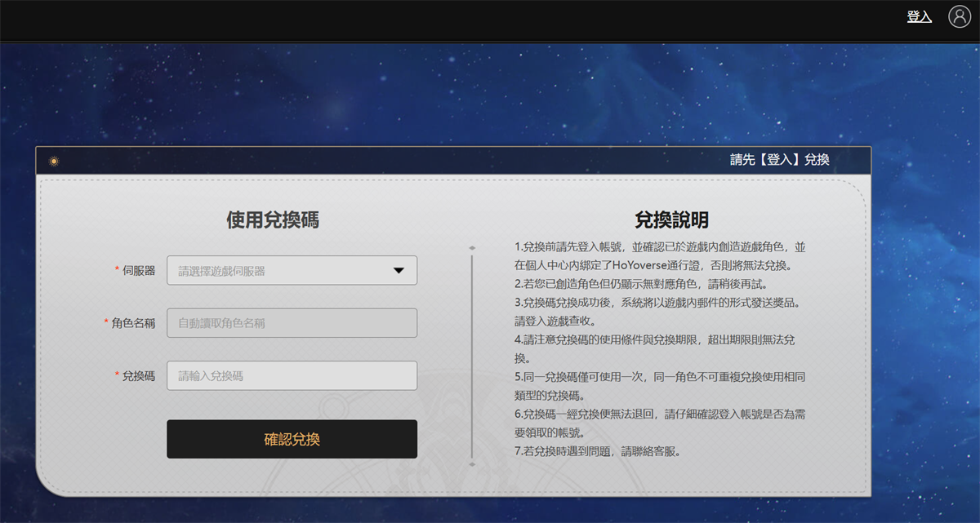The width and height of the screenshot is (980, 523).
Task: Click instruction 3 兌換碼兌換成功後
Action: (x=657, y=312)
